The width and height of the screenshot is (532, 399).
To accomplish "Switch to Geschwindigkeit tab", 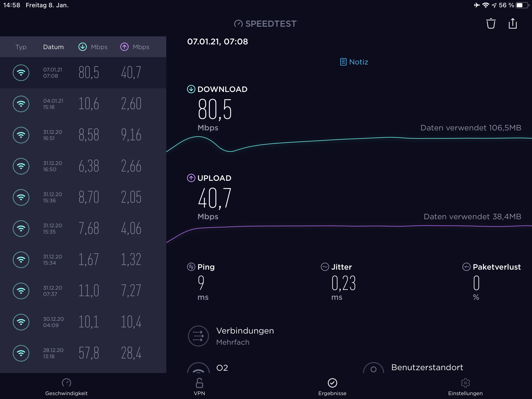I will (x=66, y=387).
